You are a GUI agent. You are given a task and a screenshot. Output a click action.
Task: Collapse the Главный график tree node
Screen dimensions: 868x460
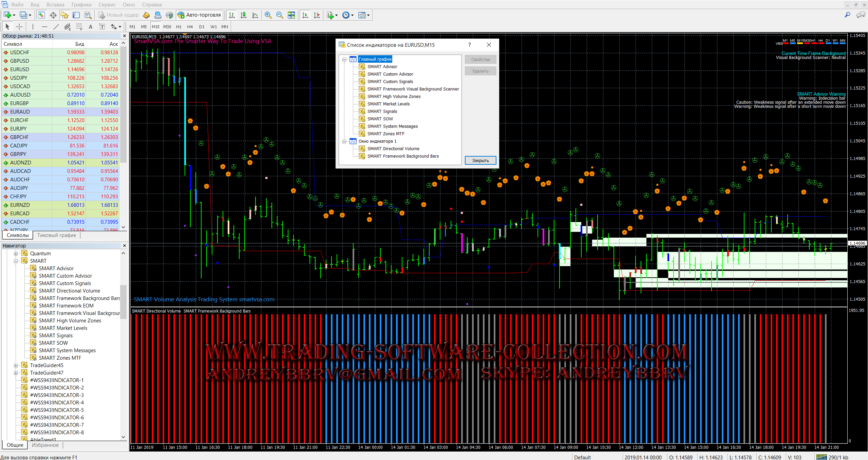[344, 59]
